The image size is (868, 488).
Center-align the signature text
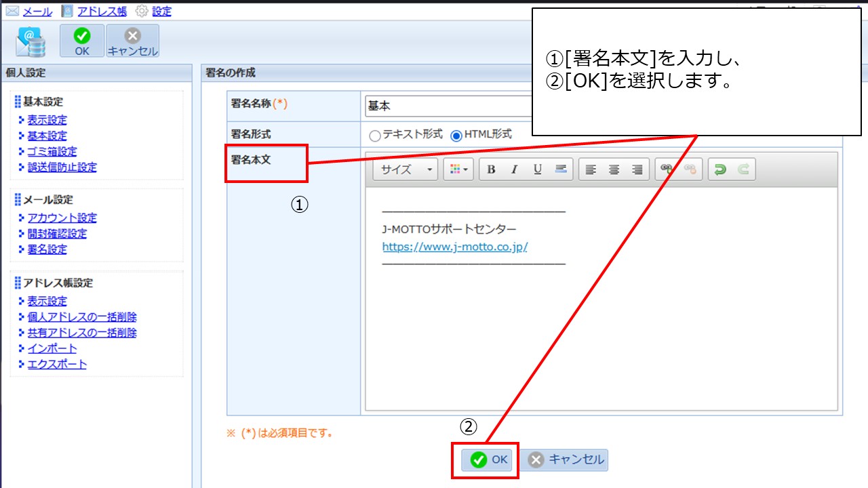pos(614,169)
